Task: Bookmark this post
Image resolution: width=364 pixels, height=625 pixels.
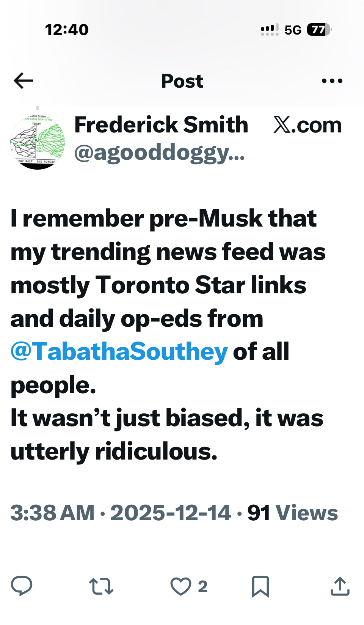Action: point(260,586)
